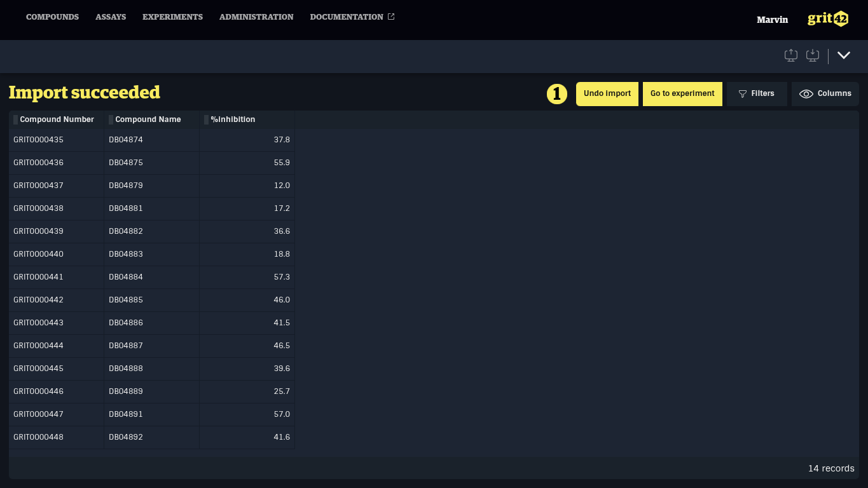
Task: Sort by %Inhibition column header
Action: tap(233, 119)
